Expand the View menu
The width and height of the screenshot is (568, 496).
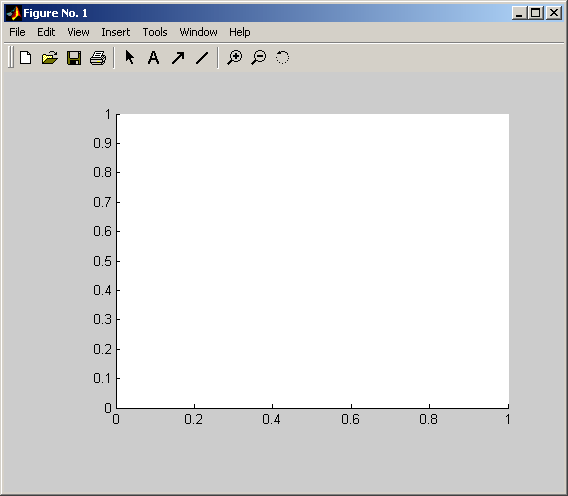pos(78,32)
